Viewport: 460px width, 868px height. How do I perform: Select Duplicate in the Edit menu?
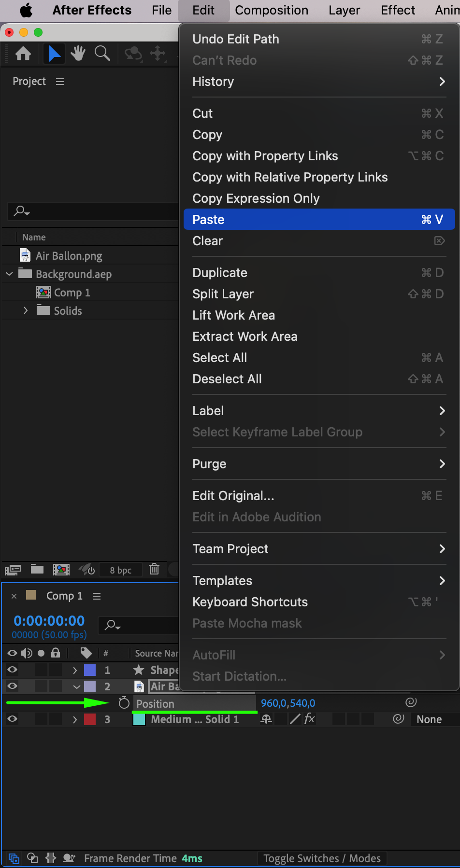point(319,273)
